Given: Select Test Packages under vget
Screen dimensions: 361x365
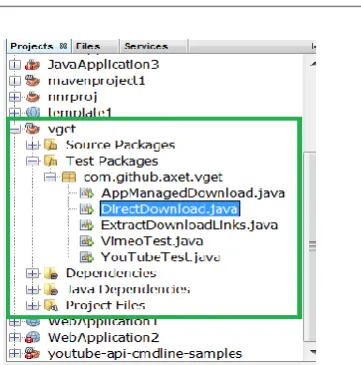Looking at the screenshot, I should click(112, 161).
